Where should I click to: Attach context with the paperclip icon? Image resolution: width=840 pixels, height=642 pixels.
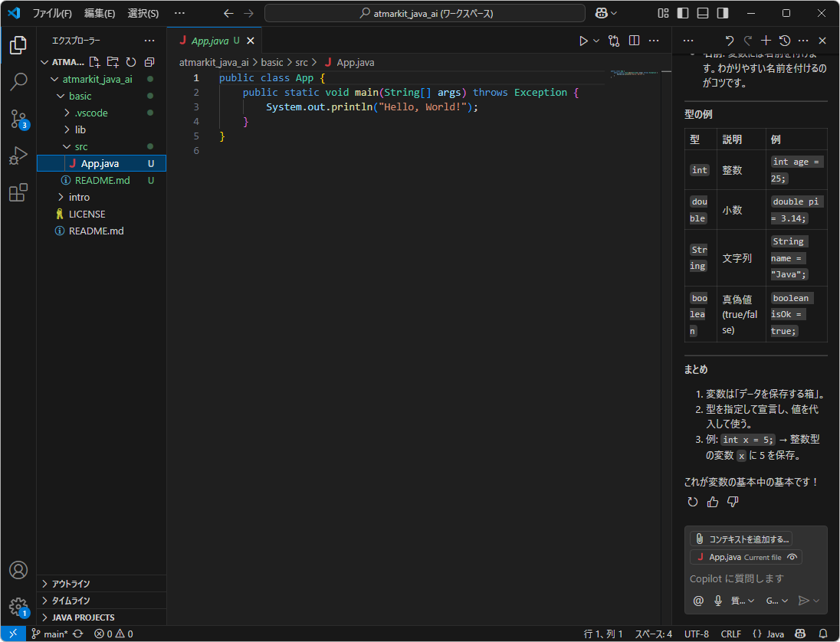(x=698, y=539)
